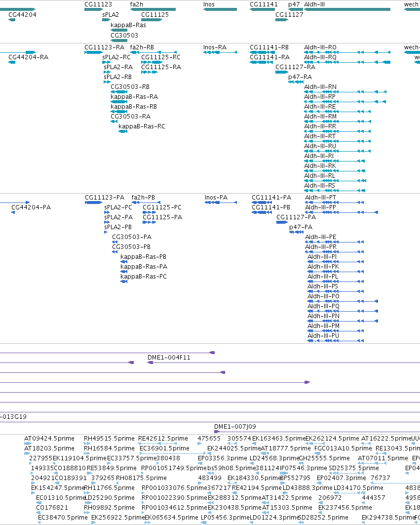This screenshot has height=525, width=420.
Task: Click the RE42612.5prime EST label
Action: point(163,438)
